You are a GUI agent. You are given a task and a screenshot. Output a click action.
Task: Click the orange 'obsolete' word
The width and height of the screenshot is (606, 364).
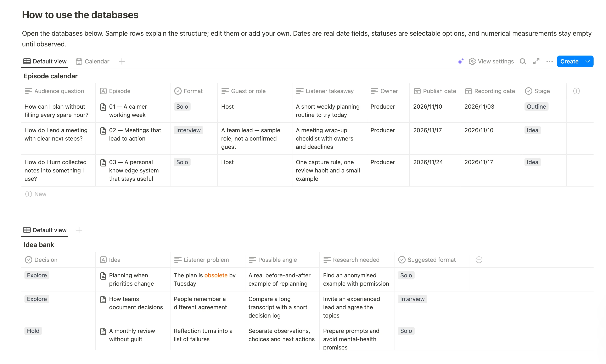click(216, 275)
